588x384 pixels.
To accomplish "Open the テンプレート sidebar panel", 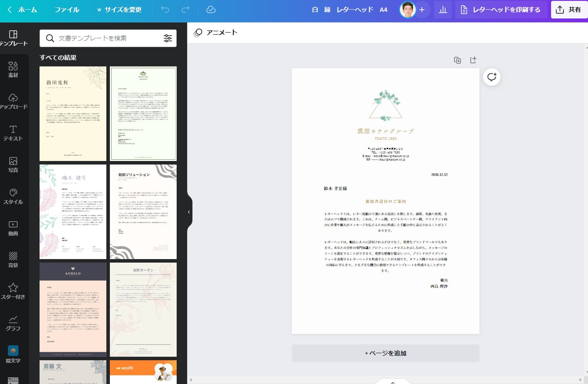I will (13, 38).
